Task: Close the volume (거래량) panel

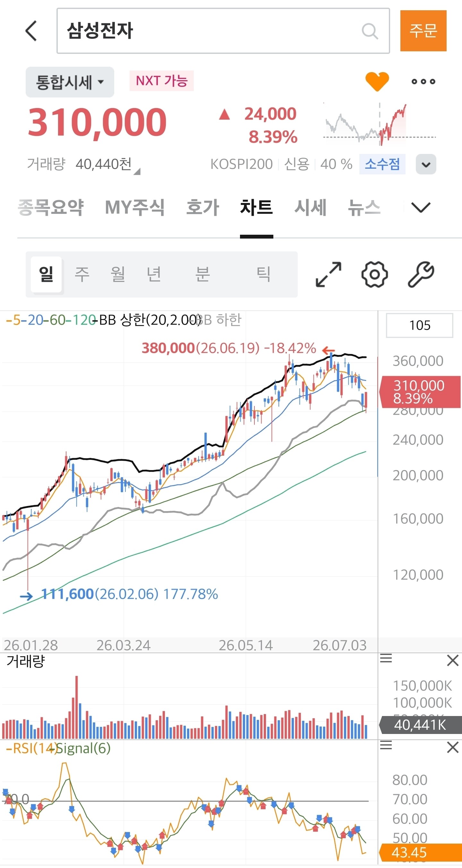Action: coord(453,661)
